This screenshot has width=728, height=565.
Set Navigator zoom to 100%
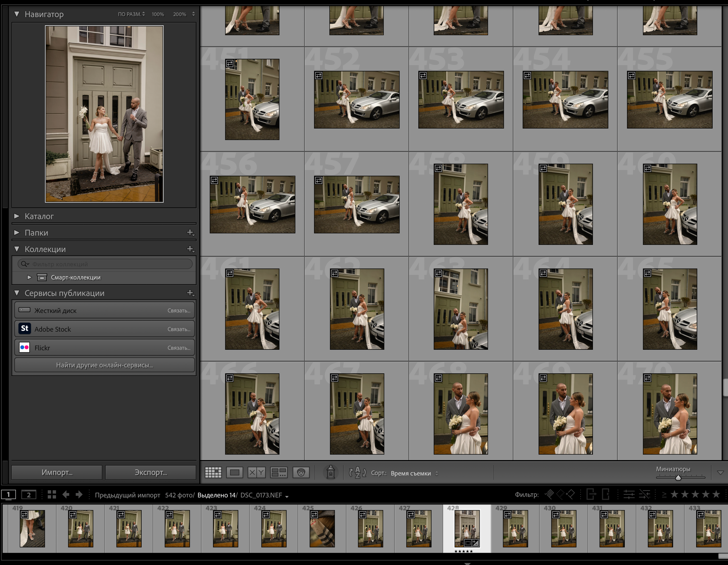(158, 14)
